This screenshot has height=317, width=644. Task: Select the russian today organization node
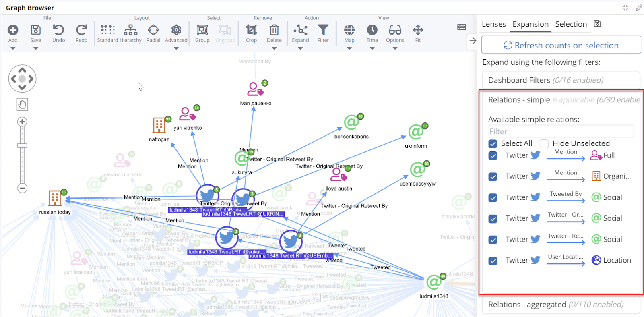55,198
